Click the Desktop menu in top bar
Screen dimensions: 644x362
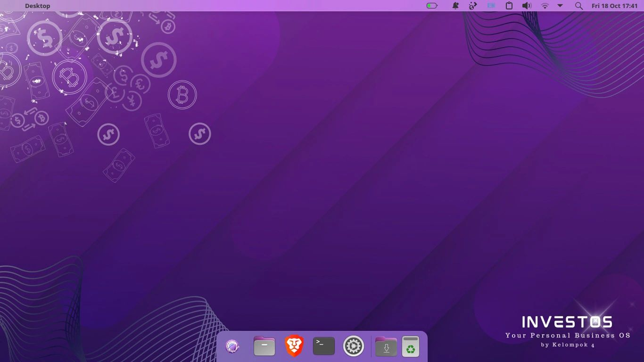tap(37, 6)
